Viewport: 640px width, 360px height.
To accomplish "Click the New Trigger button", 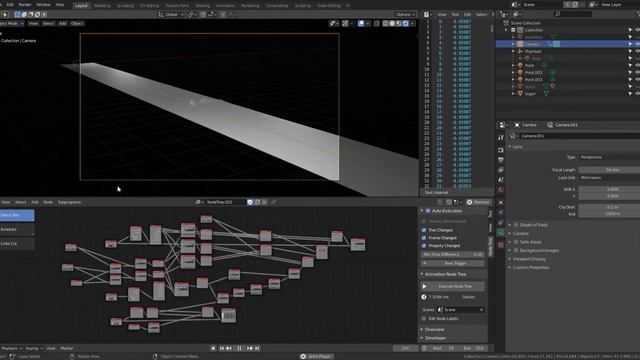I will coord(453,263).
